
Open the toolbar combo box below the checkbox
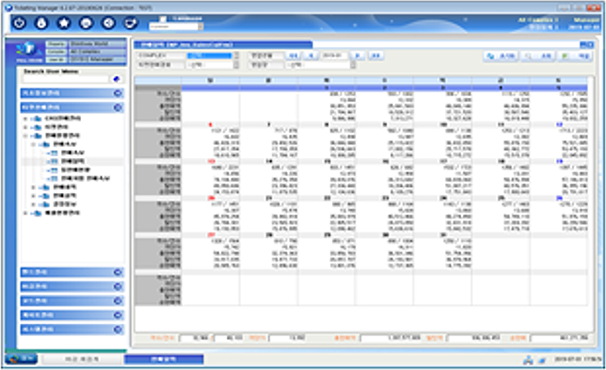176,27
